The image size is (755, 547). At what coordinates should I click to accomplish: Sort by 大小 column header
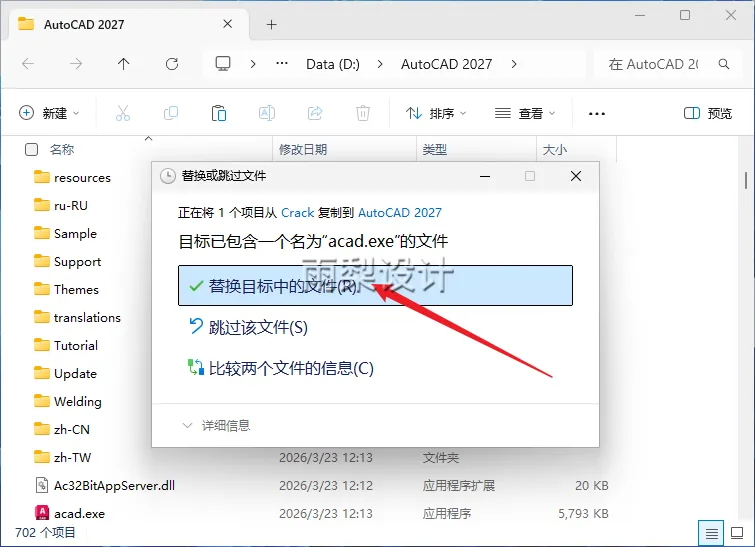tap(555, 150)
